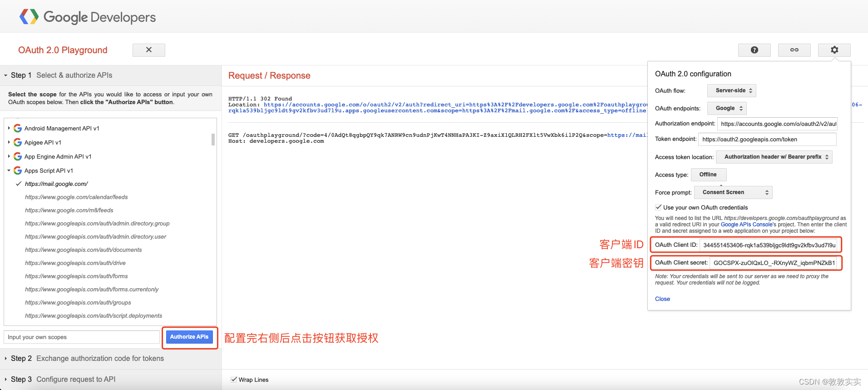Screen dimensions: 868x390
Task: Click the Apigee API Google icon
Action: [18, 142]
